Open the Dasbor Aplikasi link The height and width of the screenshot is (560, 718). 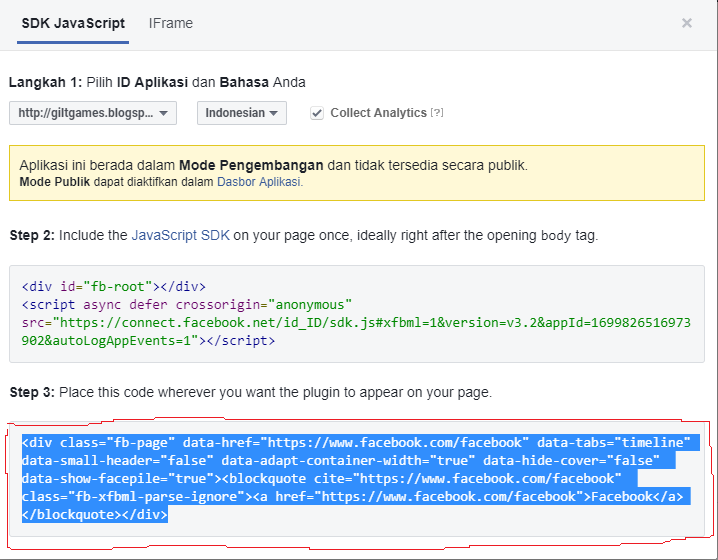(260, 182)
